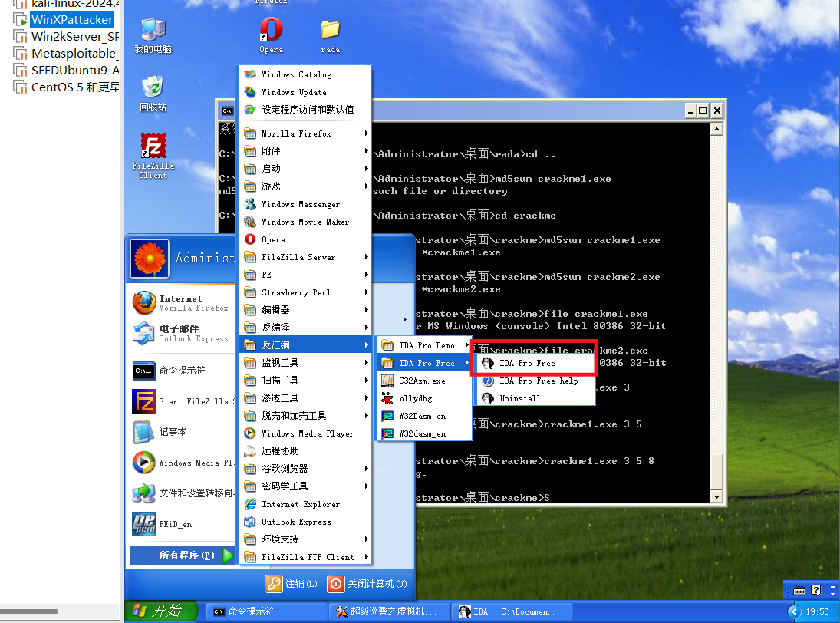
Task: Expand the 游戏 games folder
Action: [305, 186]
